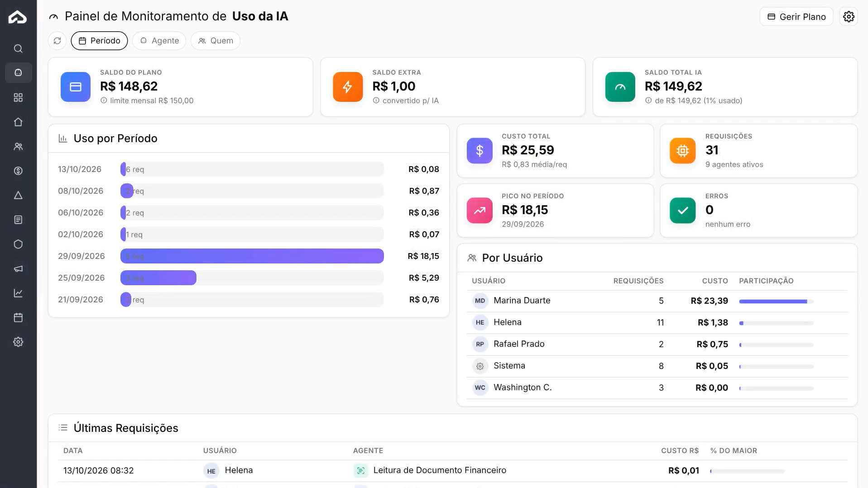
Task: Click the Participação column header
Action: [x=766, y=281]
